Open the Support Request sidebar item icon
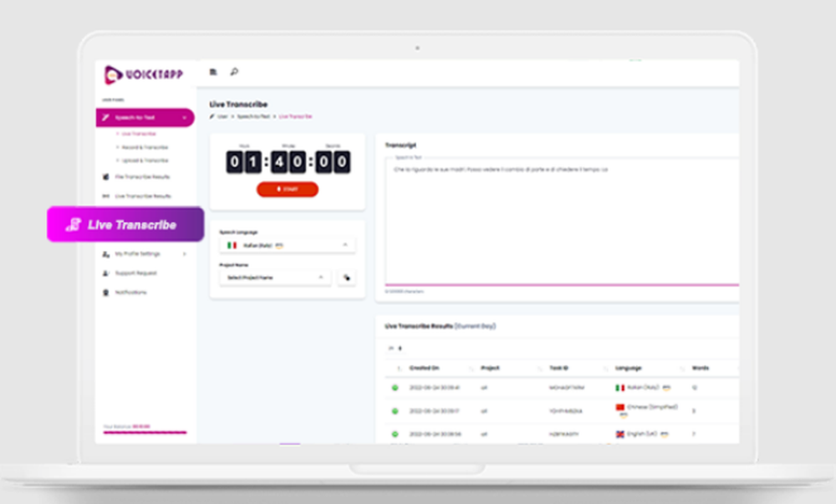Screen dimensions: 836x504 click(105, 273)
